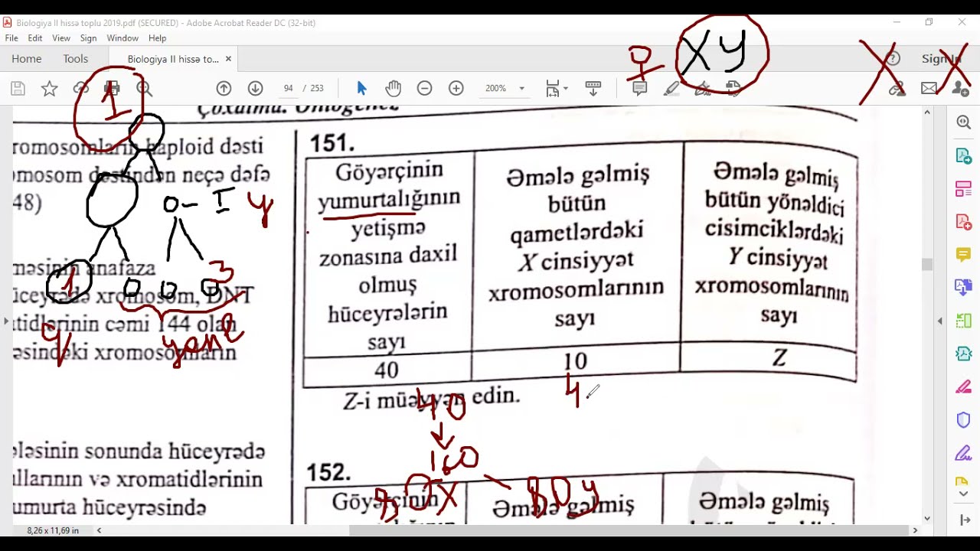980x551 pixels.
Task: Open the zoom level 200% dropdown
Action: [505, 89]
